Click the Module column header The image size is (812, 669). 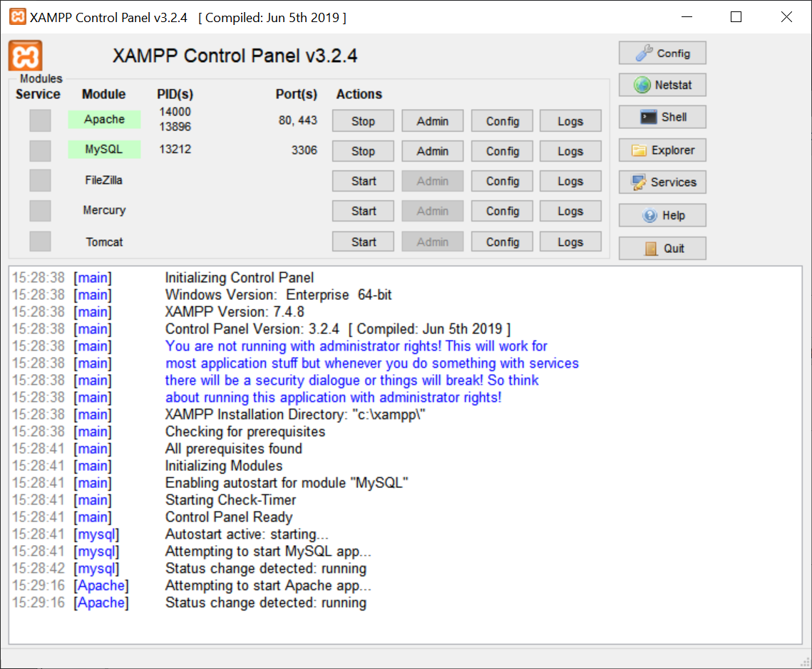[103, 94]
